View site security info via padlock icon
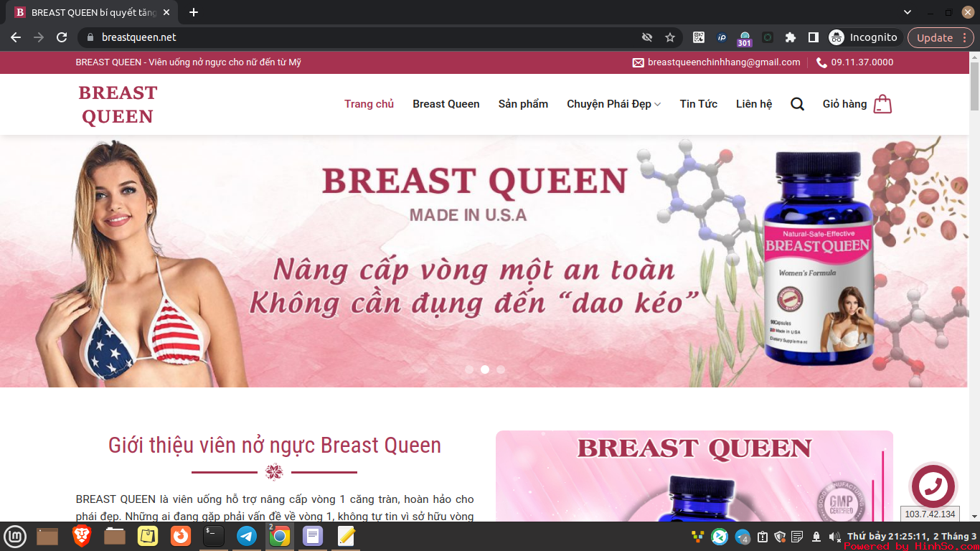 pyautogui.click(x=90, y=37)
